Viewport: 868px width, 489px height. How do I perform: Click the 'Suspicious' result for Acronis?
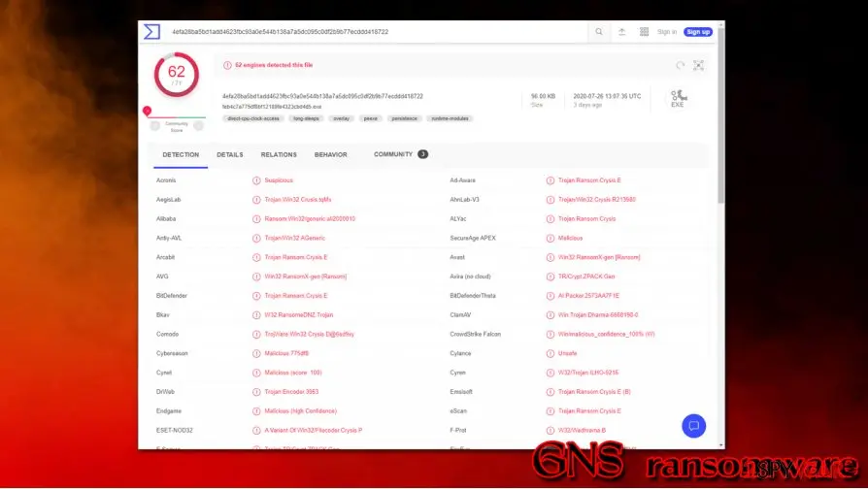[x=279, y=180]
